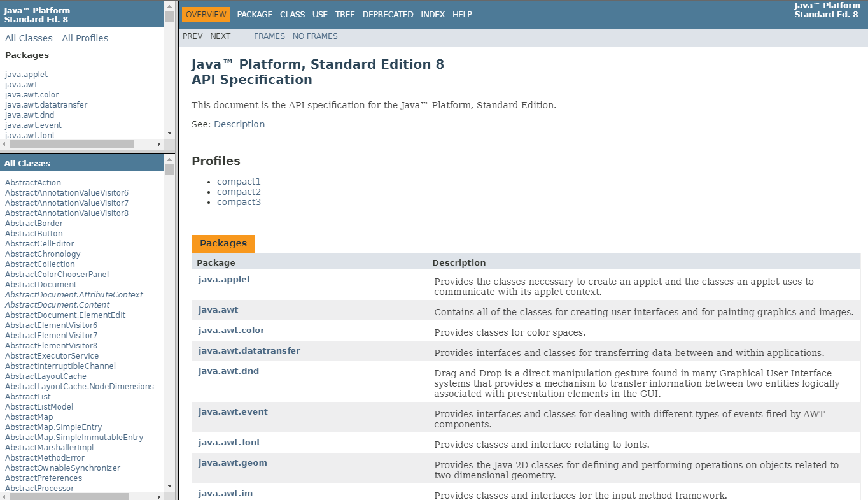Click the All Classes frame scroll-down arrow

pos(169,486)
